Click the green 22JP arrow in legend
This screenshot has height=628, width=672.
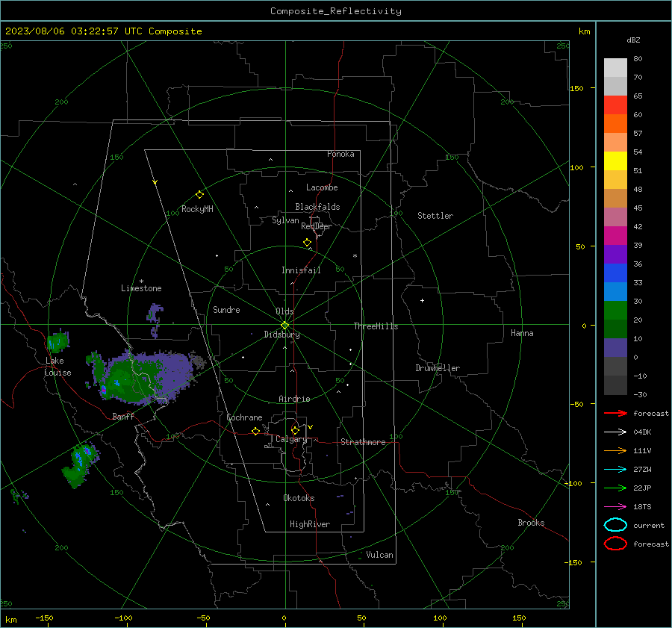coord(615,488)
